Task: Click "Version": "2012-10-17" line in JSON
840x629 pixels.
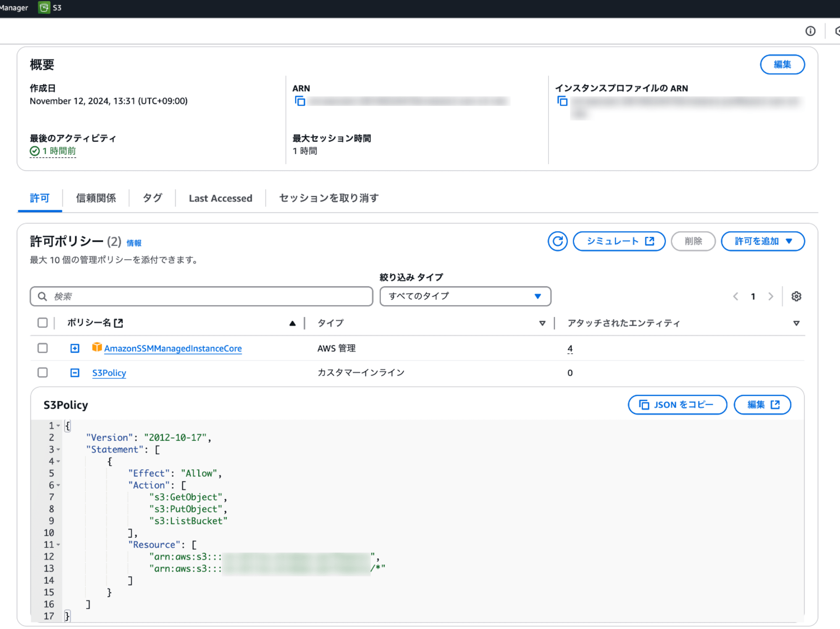Action: (x=149, y=438)
